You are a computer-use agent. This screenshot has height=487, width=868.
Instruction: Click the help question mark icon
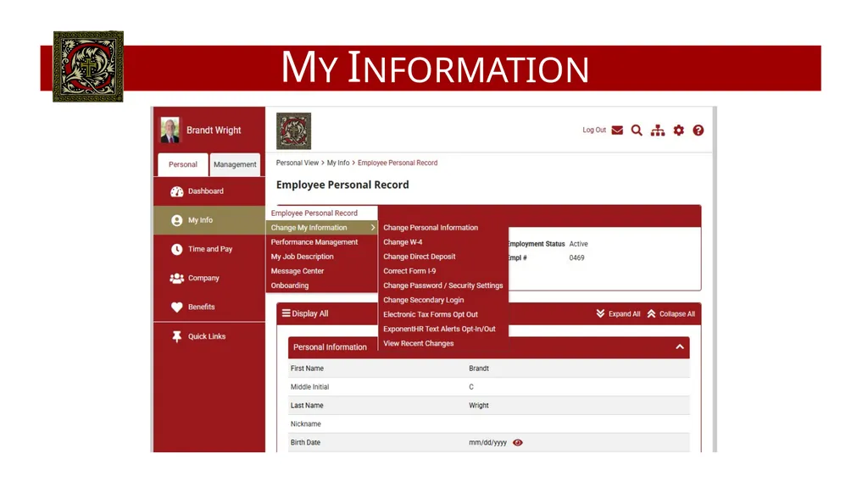(698, 130)
